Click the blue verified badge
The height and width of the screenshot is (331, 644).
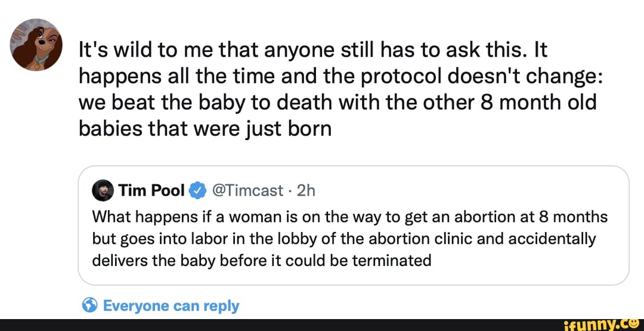(195, 191)
